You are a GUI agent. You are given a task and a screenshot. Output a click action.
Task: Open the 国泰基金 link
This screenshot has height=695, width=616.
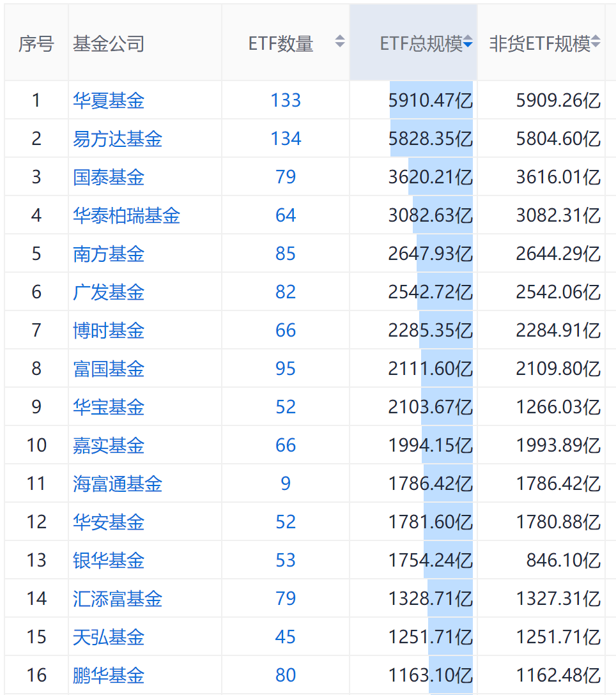pos(109,177)
